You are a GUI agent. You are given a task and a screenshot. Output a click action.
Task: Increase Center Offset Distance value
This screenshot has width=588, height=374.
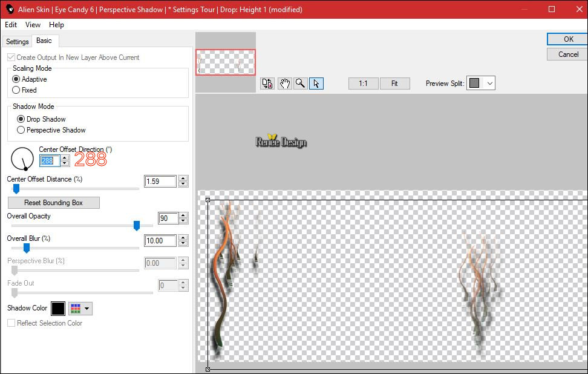pos(183,178)
